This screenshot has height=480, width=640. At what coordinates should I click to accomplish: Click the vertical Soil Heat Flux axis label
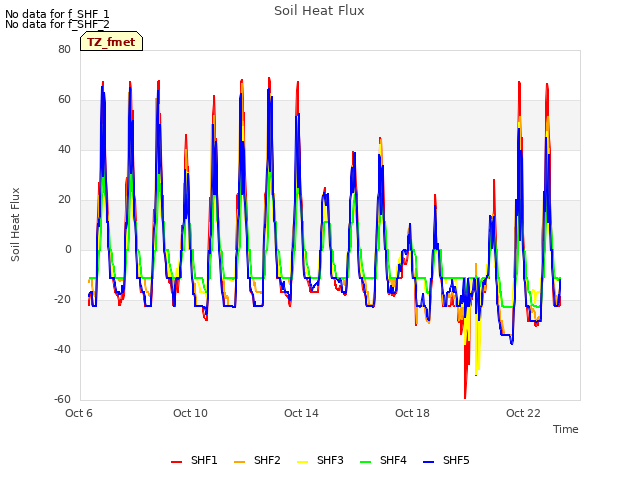coord(15,224)
